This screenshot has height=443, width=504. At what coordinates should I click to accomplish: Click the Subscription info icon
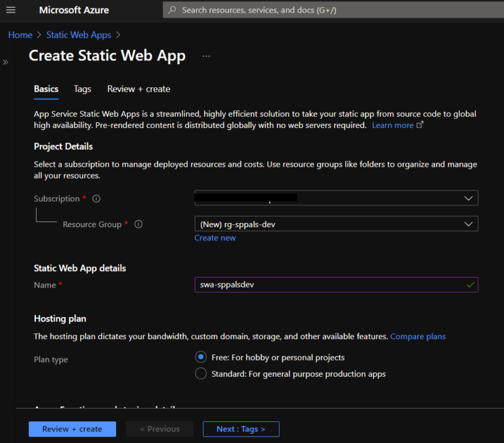pos(96,199)
